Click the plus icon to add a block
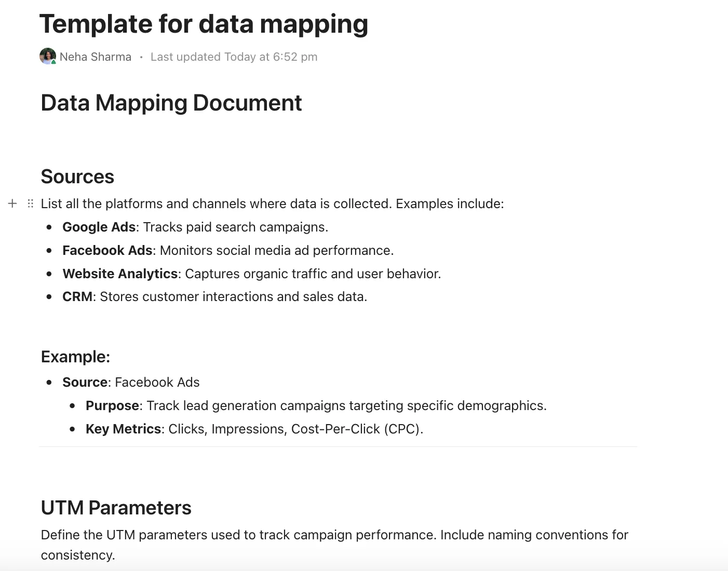Screen dimensions: 728x571 pyautogui.click(x=12, y=203)
